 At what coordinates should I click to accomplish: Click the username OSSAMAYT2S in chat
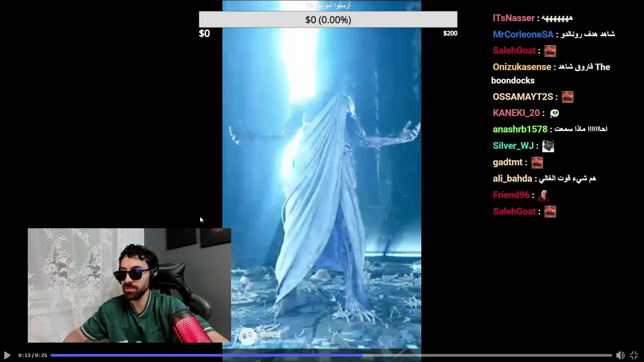click(x=523, y=97)
